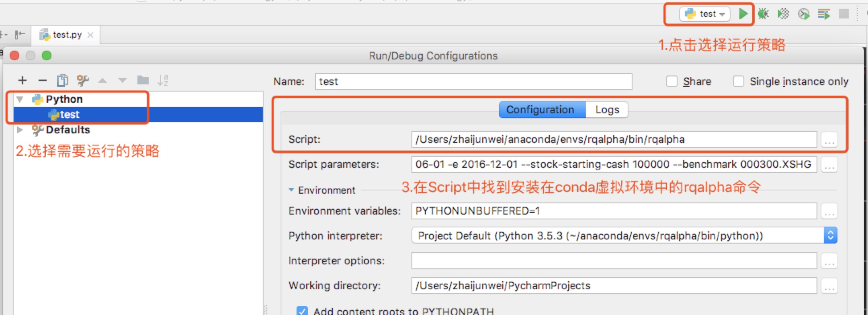The image size is (868, 315).
Task: Collapse the Environment section
Action: (291, 190)
